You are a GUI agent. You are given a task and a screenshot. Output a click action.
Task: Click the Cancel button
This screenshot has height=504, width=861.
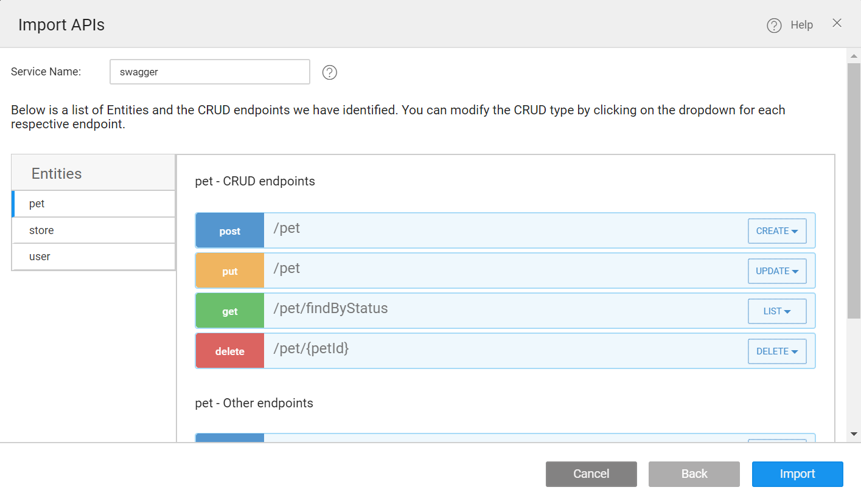tap(591, 474)
